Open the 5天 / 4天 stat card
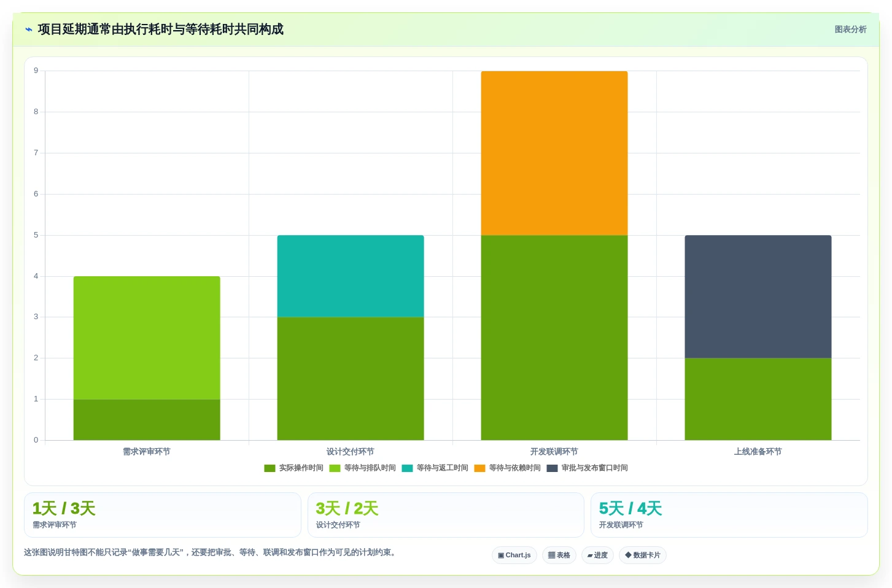Image resolution: width=892 pixels, height=588 pixels. pyautogui.click(x=729, y=515)
